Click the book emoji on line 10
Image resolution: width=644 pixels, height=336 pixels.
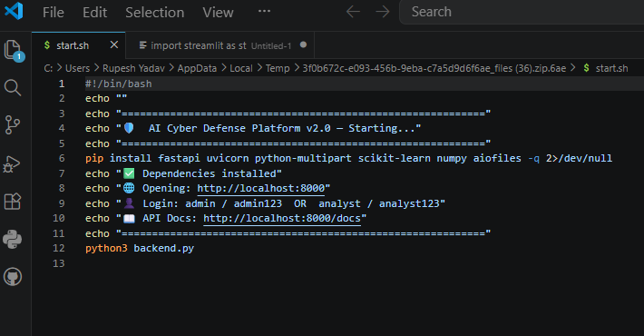[x=129, y=218]
